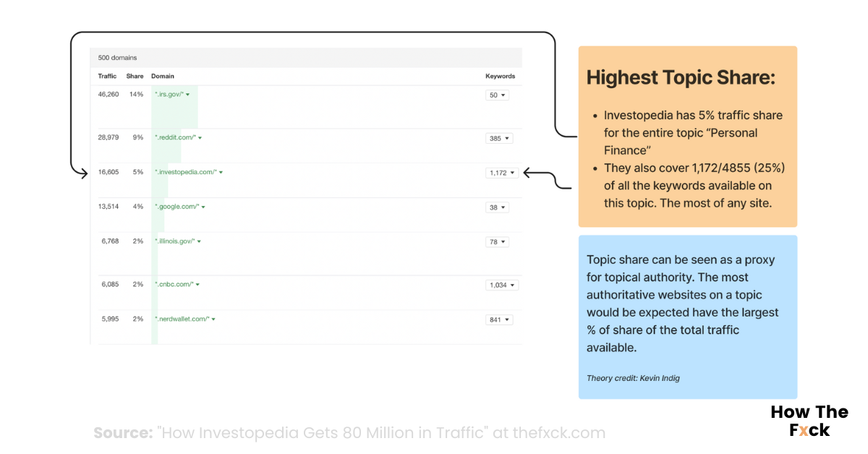Click the 500 domains header label

tap(116, 57)
